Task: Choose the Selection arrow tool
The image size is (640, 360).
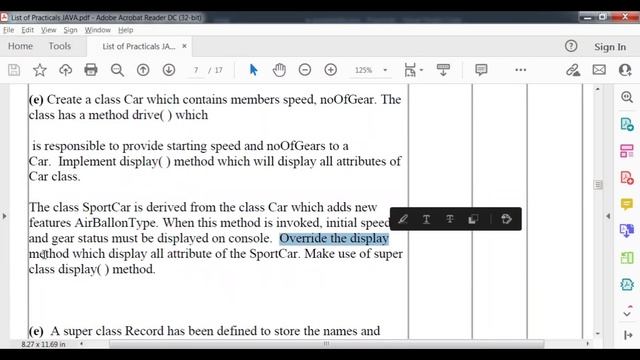Action: (253, 70)
